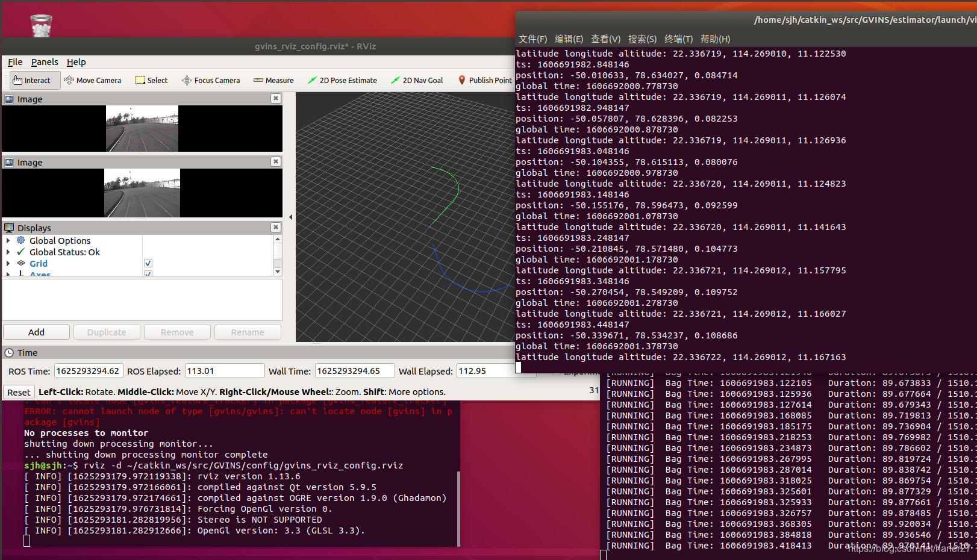The image size is (977, 560).
Task: Open 帮助(H) menu in terminal
Action: pos(716,39)
